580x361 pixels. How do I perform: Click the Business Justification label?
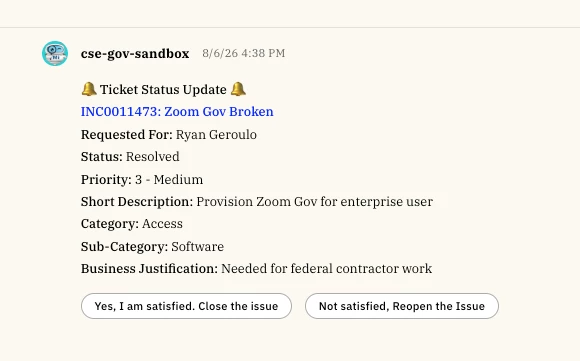[x=149, y=269]
